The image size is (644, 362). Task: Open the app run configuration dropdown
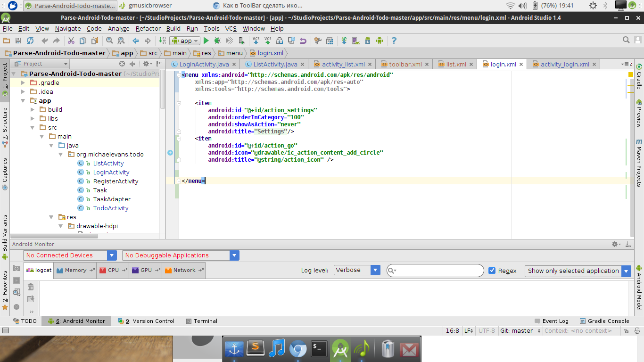click(184, 41)
